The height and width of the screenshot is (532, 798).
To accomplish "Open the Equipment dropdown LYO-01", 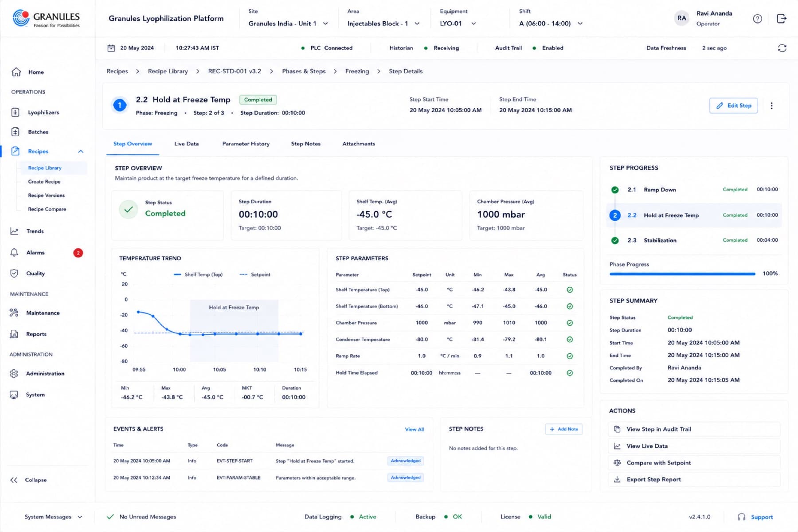I will tap(458, 23).
